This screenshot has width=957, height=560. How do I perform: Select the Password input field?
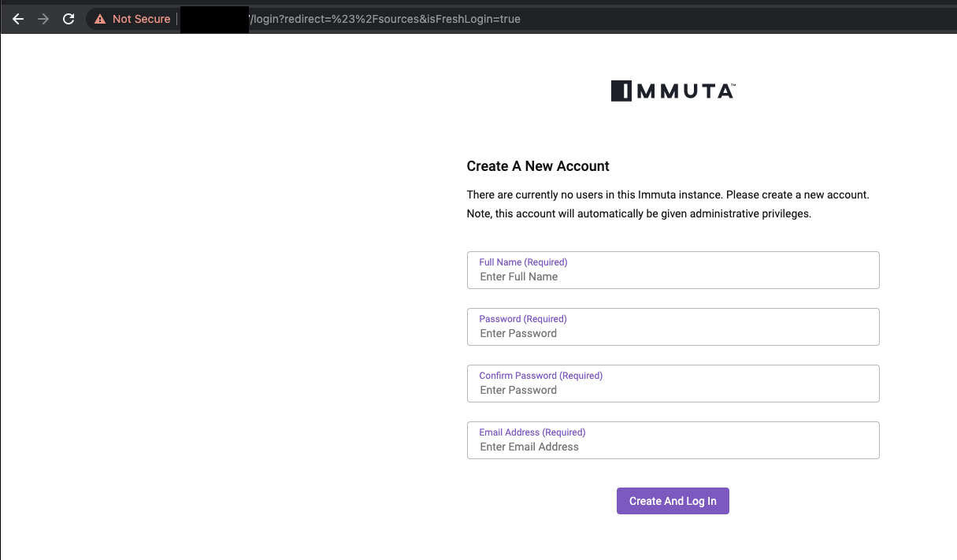click(x=673, y=327)
